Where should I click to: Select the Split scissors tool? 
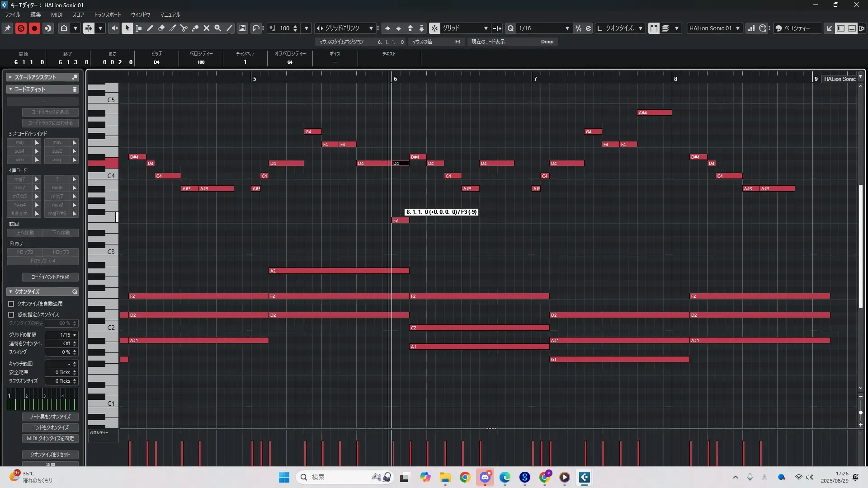pyautogui.click(x=184, y=28)
